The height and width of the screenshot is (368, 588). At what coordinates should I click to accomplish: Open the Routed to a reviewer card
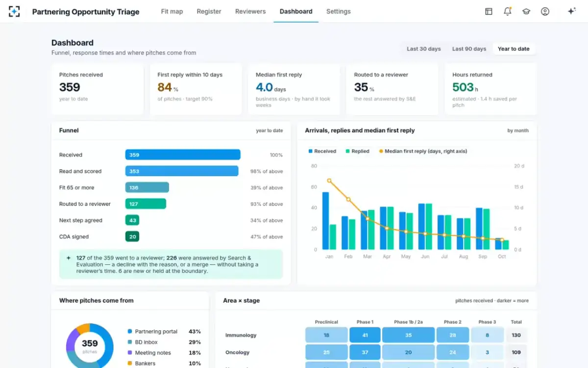coord(392,89)
